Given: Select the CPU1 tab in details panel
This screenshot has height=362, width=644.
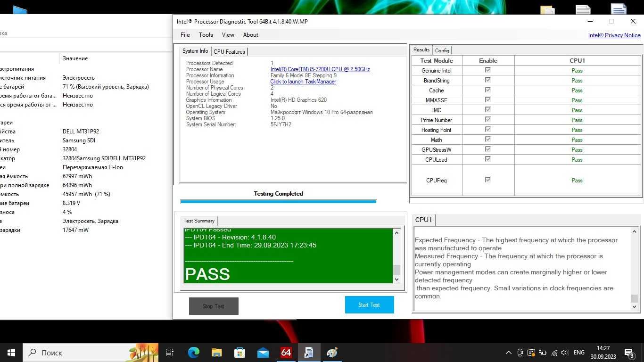Looking at the screenshot, I should pos(424,220).
